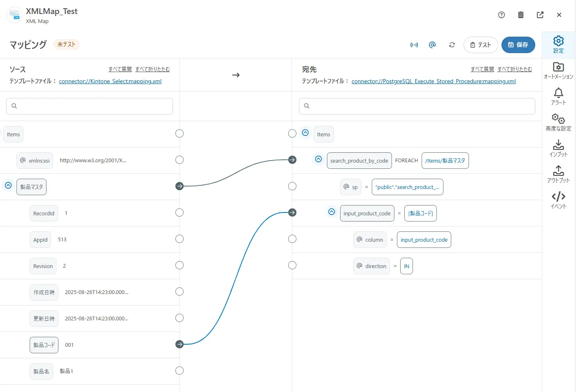Toggle the destination direction mapping node
576x392 pixels.
pyautogui.click(x=292, y=265)
